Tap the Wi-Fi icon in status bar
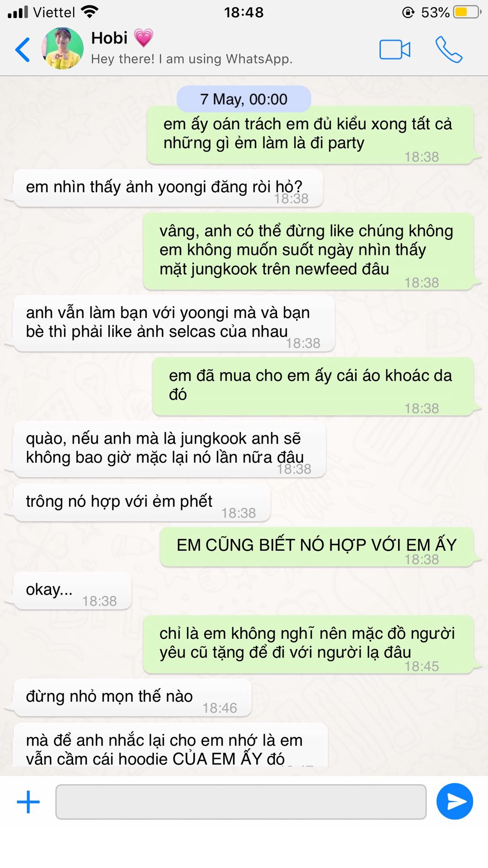 pos(90,12)
